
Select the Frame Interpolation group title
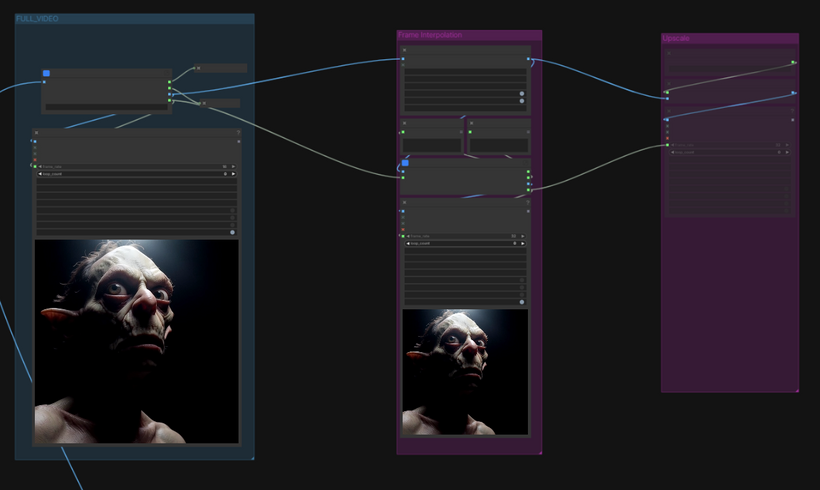[x=430, y=35]
